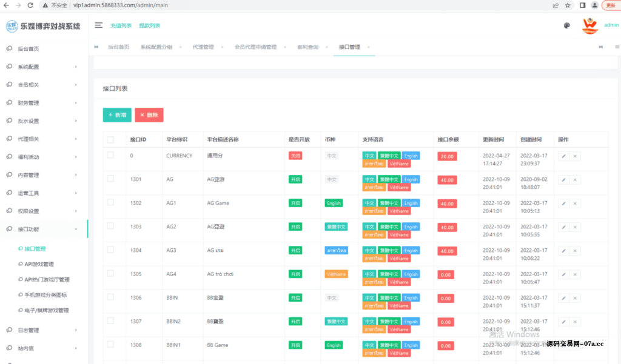This screenshot has height=364, width=621.
Task: Tick the checkbox for interface 1302
Action: click(x=110, y=202)
